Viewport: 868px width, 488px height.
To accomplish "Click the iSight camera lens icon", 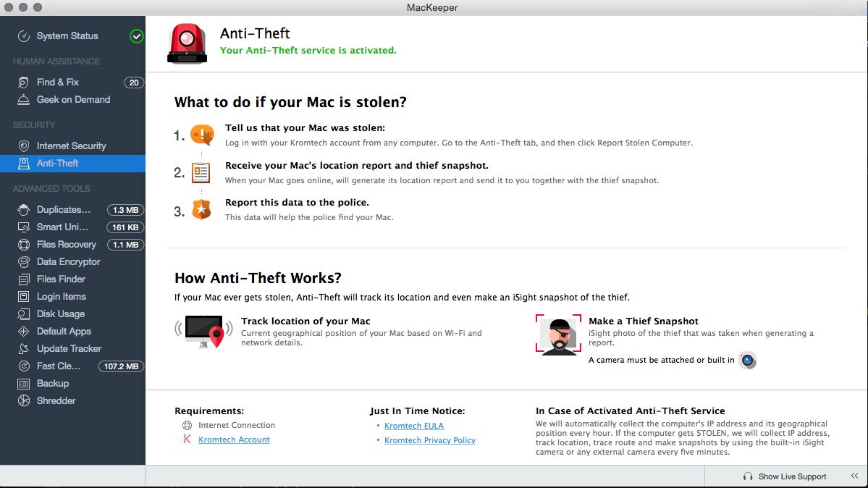I will coord(747,361).
